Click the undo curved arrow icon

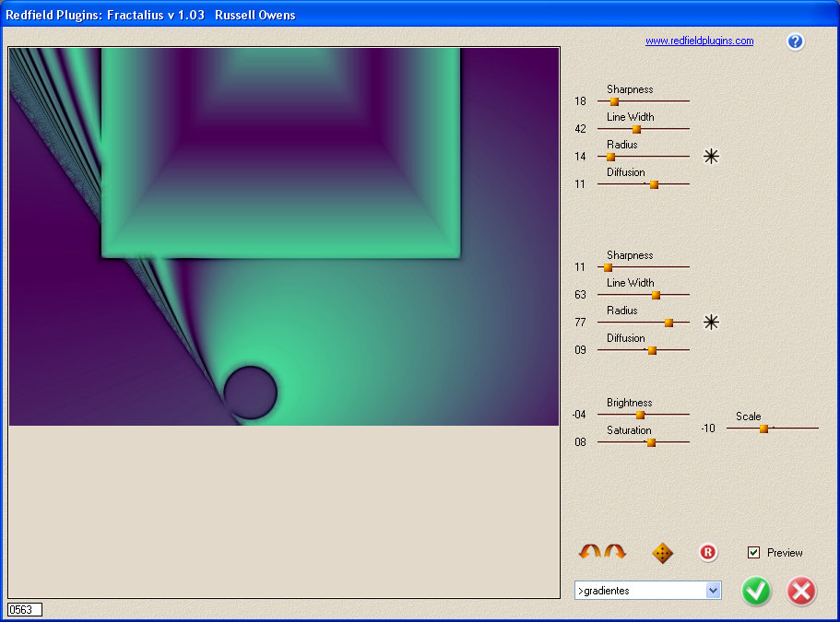point(590,552)
